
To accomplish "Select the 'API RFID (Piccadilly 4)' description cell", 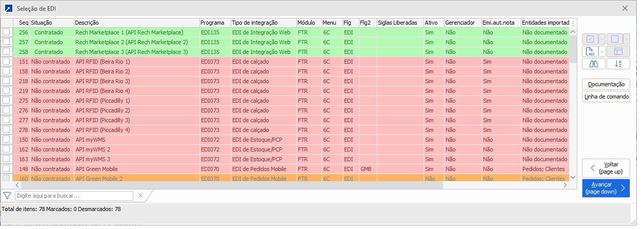I will tap(137, 130).
